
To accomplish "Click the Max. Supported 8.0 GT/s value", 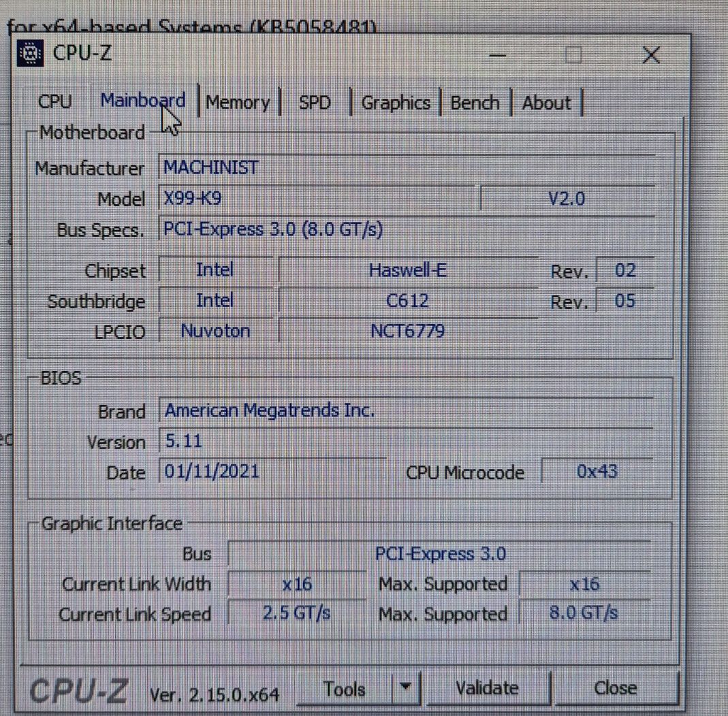I will click(x=584, y=613).
